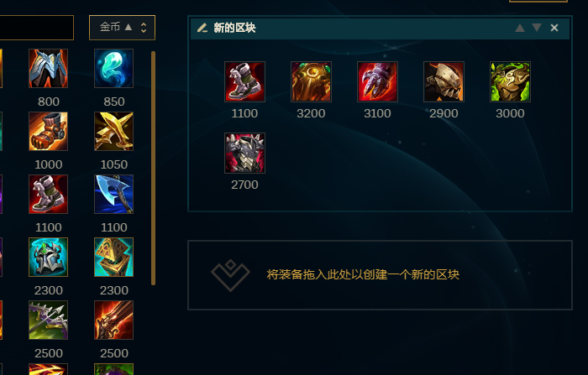The width and height of the screenshot is (588, 375).
Task: Open the 金币 sort dropdown
Action: pyautogui.click(x=122, y=28)
